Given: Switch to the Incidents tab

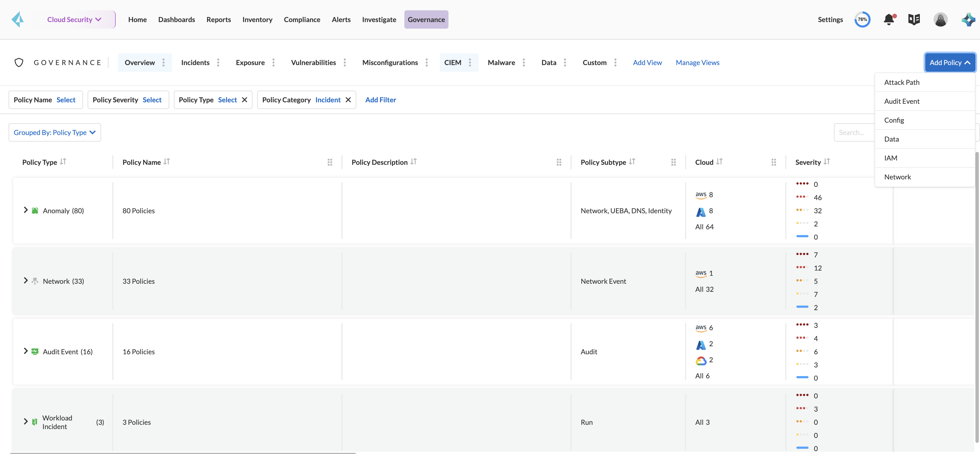Looking at the screenshot, I should (195, 62).
